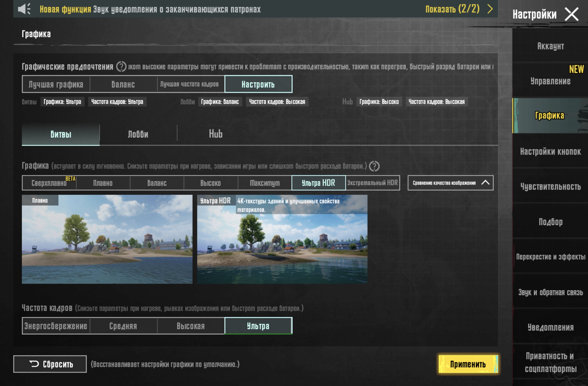Open Чувствительность settings section

(x=550, y=186)
